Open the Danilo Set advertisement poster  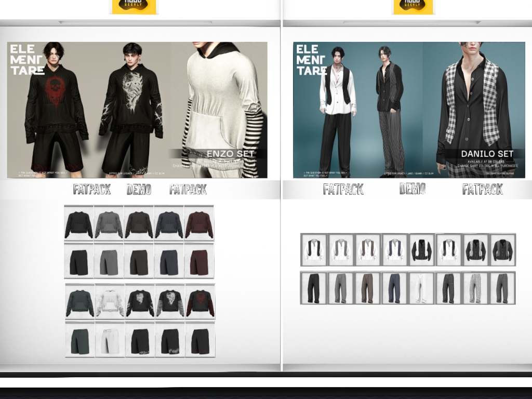pyautogui.click(x=409, y=110)
